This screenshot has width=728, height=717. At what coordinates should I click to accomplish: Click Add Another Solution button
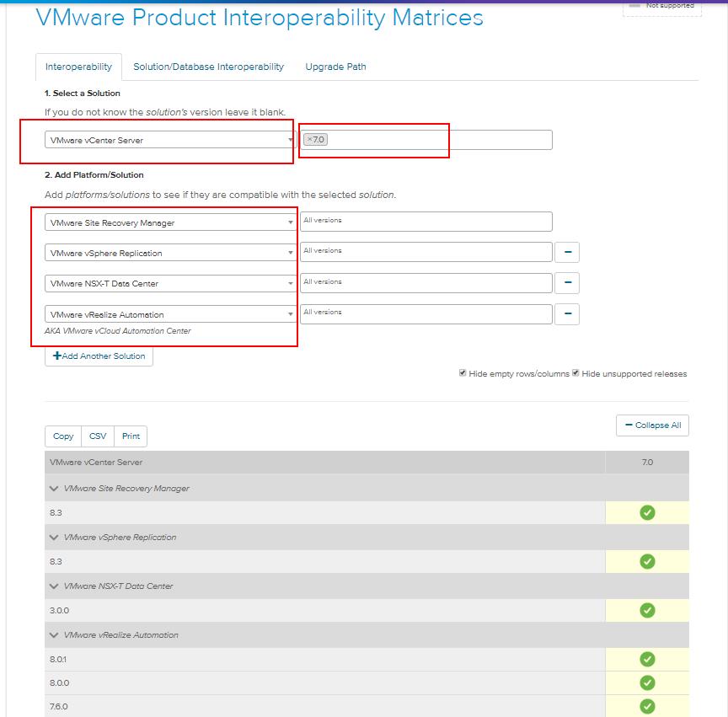[99, 356]
